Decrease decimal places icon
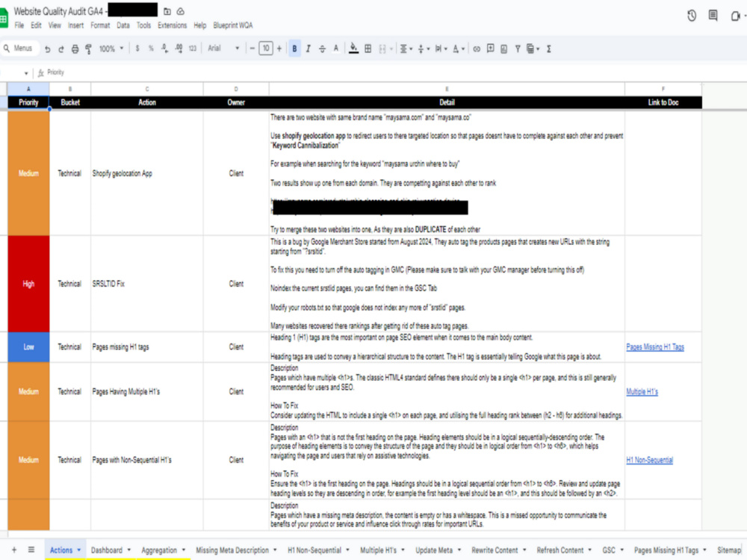The width and height of the screenshot is (747, 560). (x=164, y=49)
